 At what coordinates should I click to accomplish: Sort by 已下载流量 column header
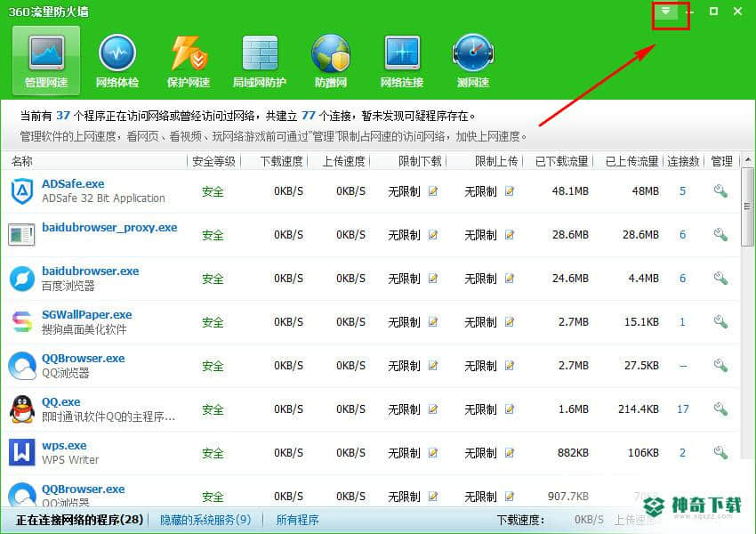(x=562, y=162)
